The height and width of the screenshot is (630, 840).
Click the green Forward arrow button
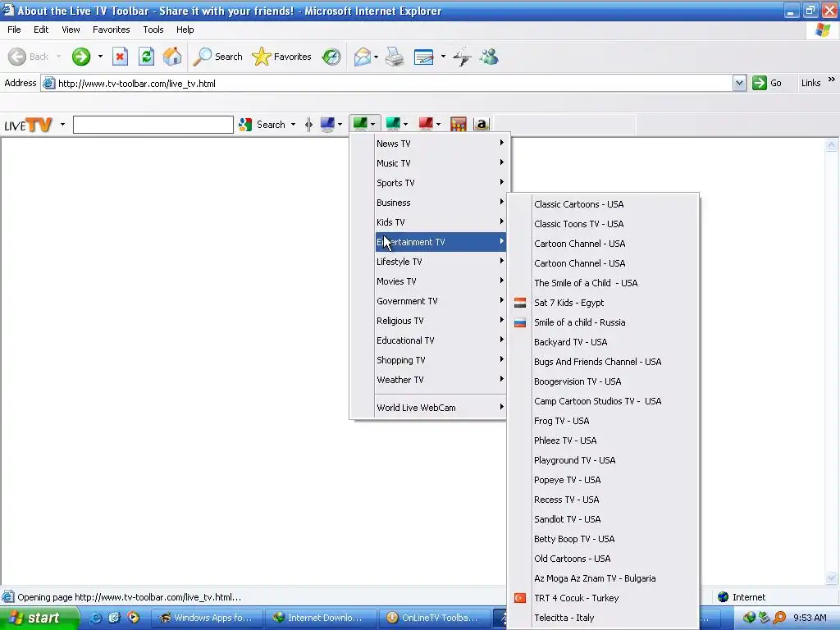[x=81, y=57]
